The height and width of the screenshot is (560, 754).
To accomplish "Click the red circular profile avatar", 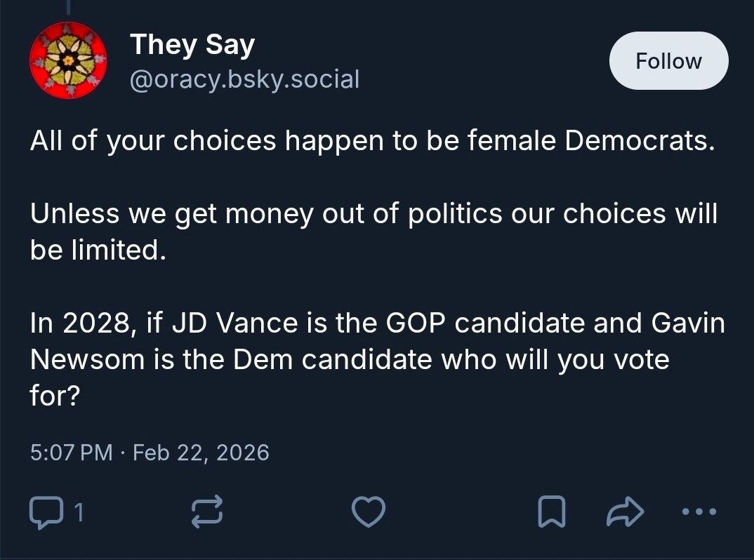I will 68,60.
